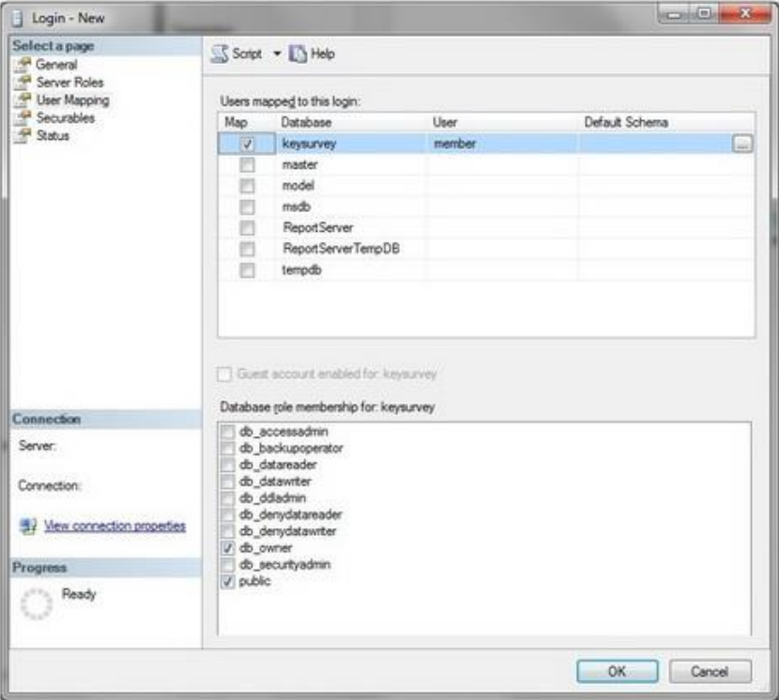Screen dimensions: 779x700
Task: Uncheck the Map checkbox for keysurvey
Action: coord(248,145)
